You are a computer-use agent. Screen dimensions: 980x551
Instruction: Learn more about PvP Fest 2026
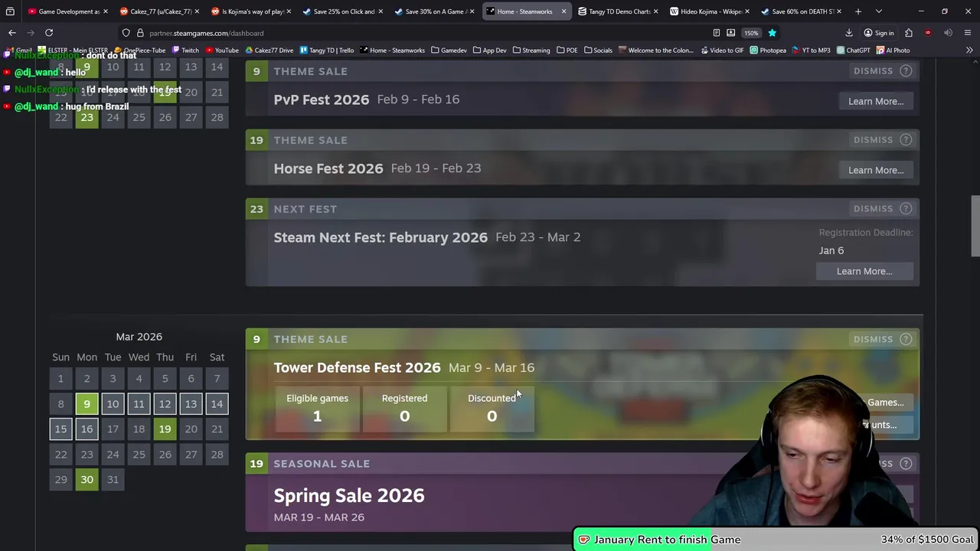point(876,101)
